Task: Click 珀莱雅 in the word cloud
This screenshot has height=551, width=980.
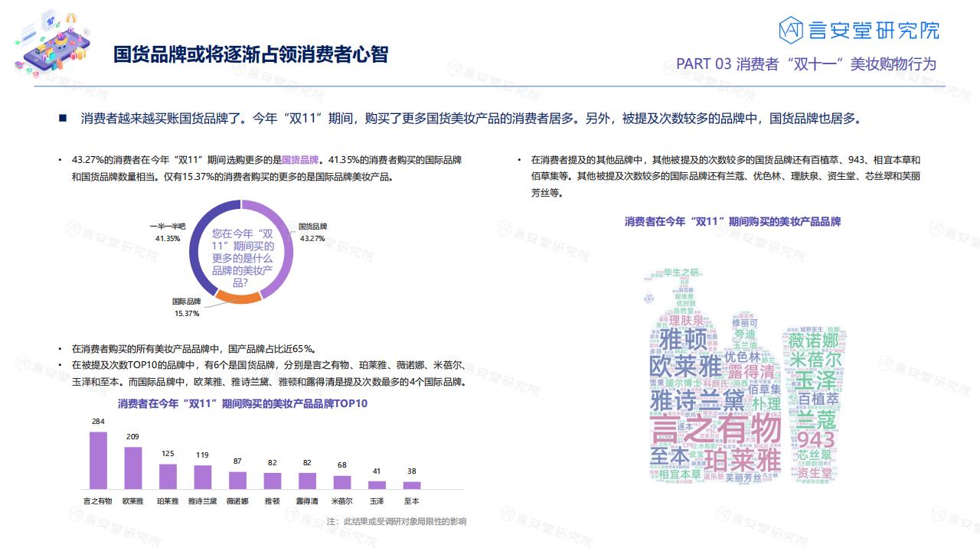Action: pos(742,461)
